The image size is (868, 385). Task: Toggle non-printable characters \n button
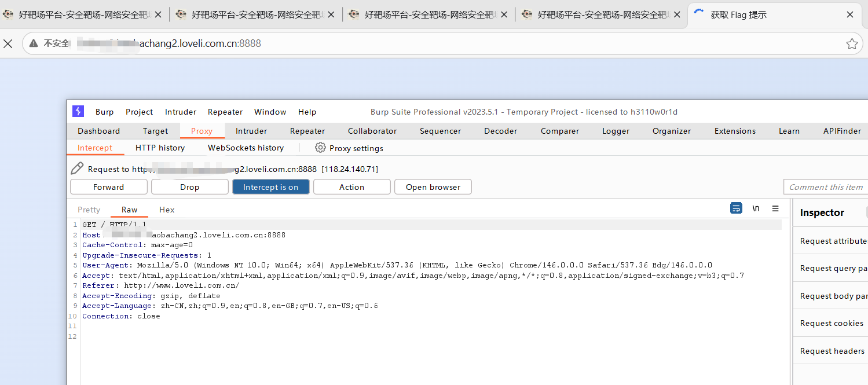coord(756,208)
